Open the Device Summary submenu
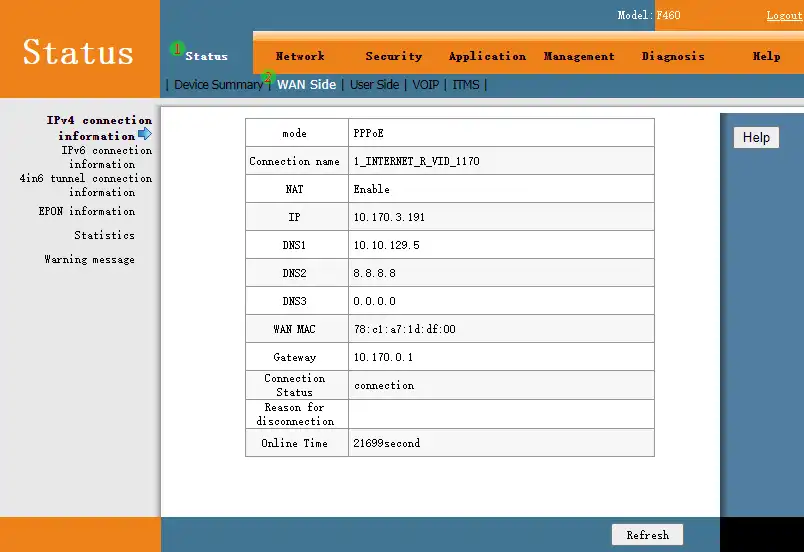Image resolution: width=804 pixels, height=552 pixels. (x=218, y=85)
